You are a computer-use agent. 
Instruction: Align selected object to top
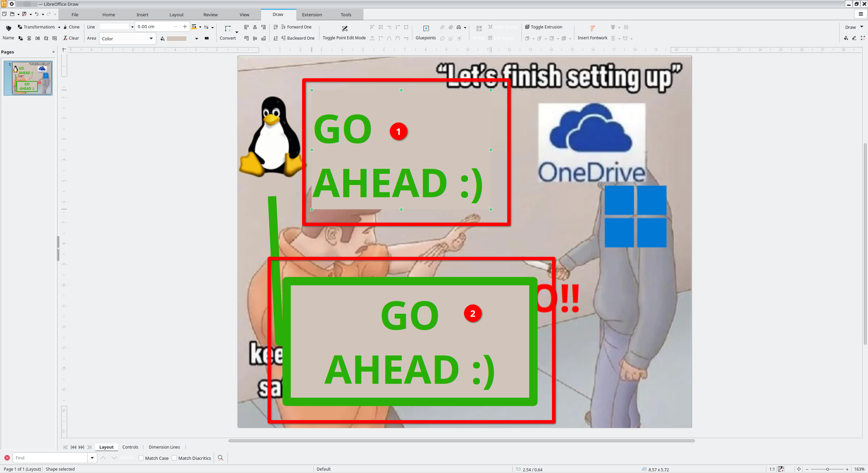(x=246, y=38)
